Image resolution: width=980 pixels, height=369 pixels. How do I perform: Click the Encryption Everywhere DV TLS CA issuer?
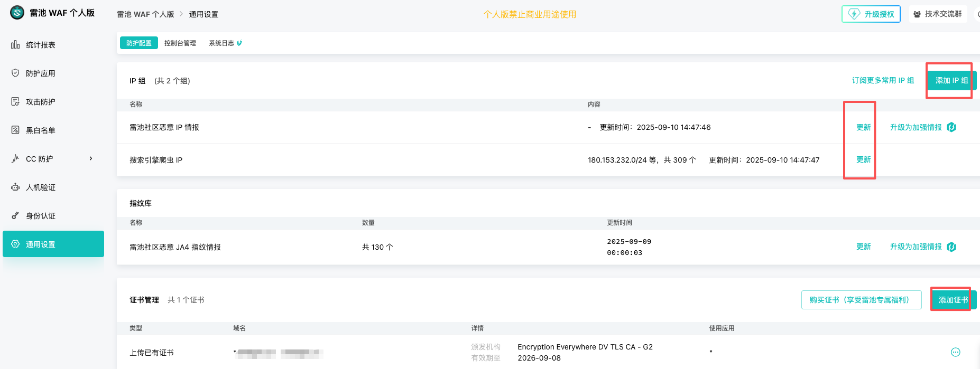[585, 347]
